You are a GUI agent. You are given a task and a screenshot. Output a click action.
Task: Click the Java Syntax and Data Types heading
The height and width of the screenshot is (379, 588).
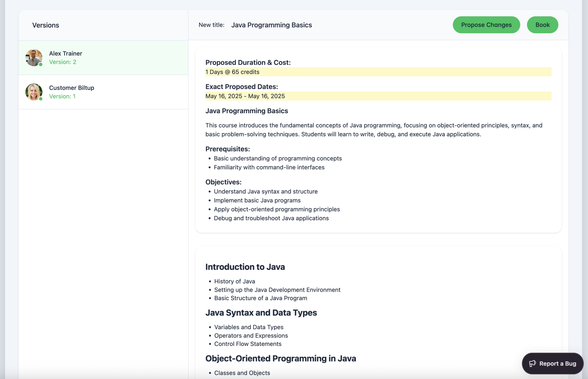click(261, 313)
